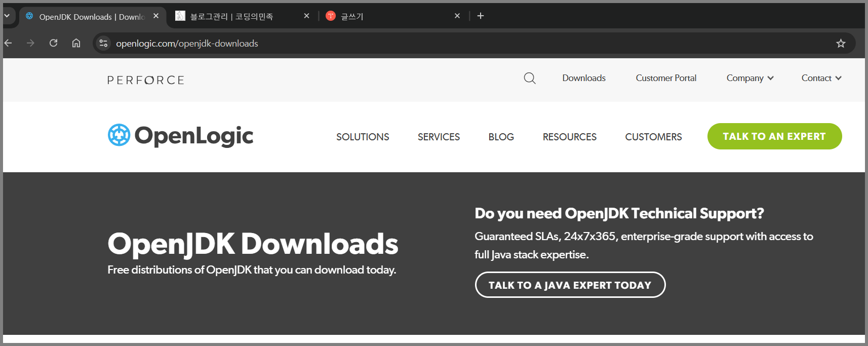Expand the Company dropdown menu
868x346 pixels.
click(x=750, y=78)
